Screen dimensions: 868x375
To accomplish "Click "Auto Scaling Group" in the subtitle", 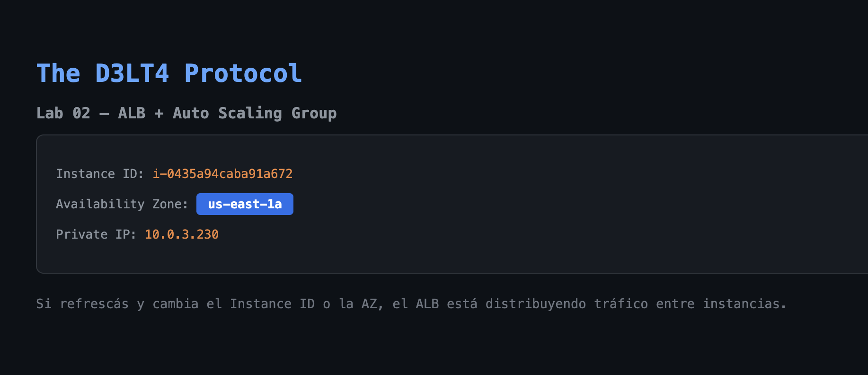I will click(254, 113).
